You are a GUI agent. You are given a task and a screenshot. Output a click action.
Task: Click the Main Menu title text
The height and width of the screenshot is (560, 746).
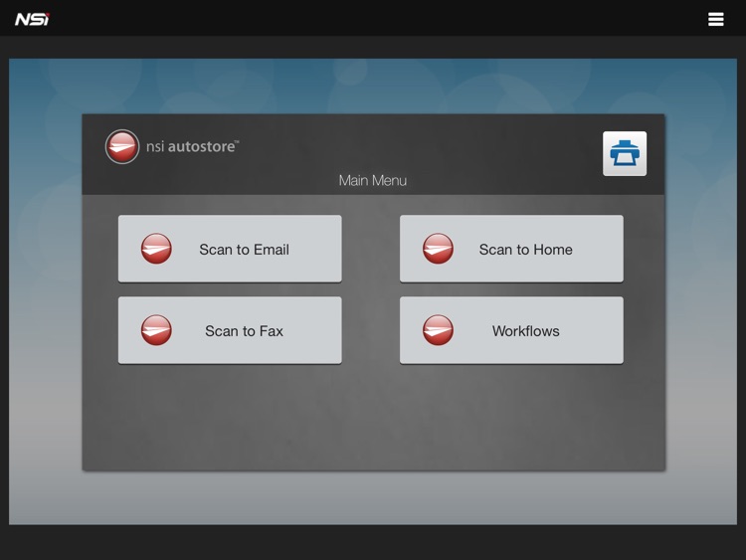[x=373, y=180]
